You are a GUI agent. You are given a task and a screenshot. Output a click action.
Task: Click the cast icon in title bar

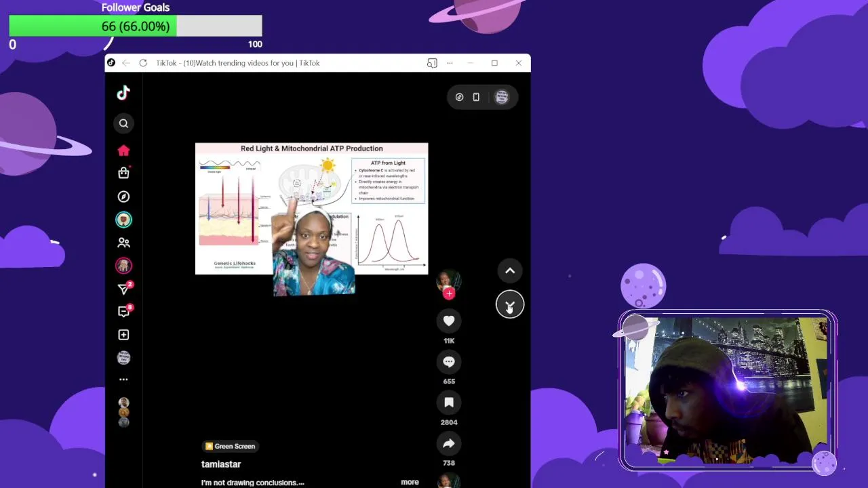pos(432,63)
